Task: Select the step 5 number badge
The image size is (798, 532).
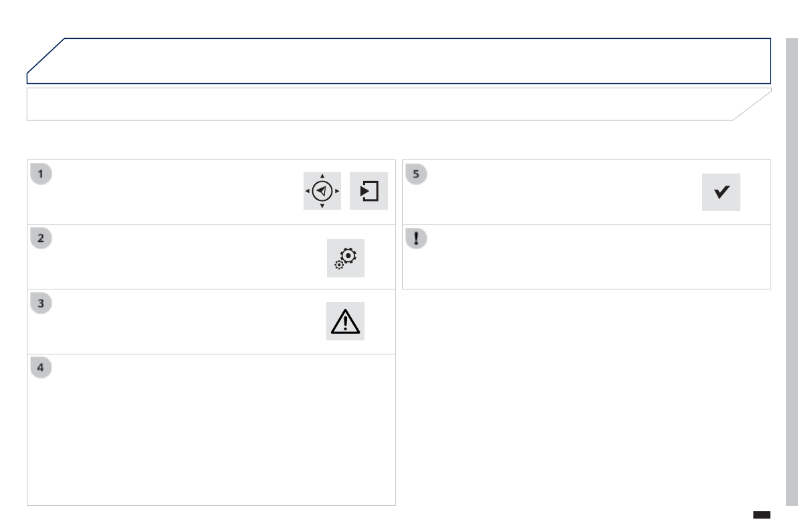Action: coord(416,174)
